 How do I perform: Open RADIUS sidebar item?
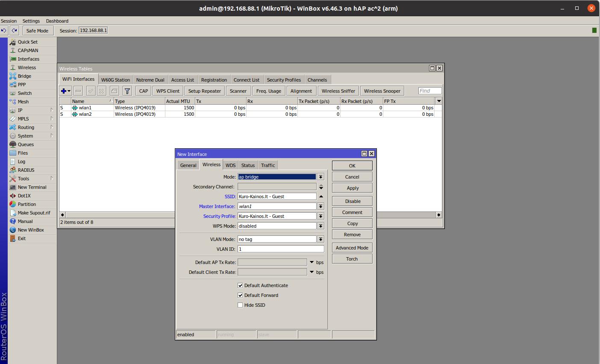(x=26, y=170)
